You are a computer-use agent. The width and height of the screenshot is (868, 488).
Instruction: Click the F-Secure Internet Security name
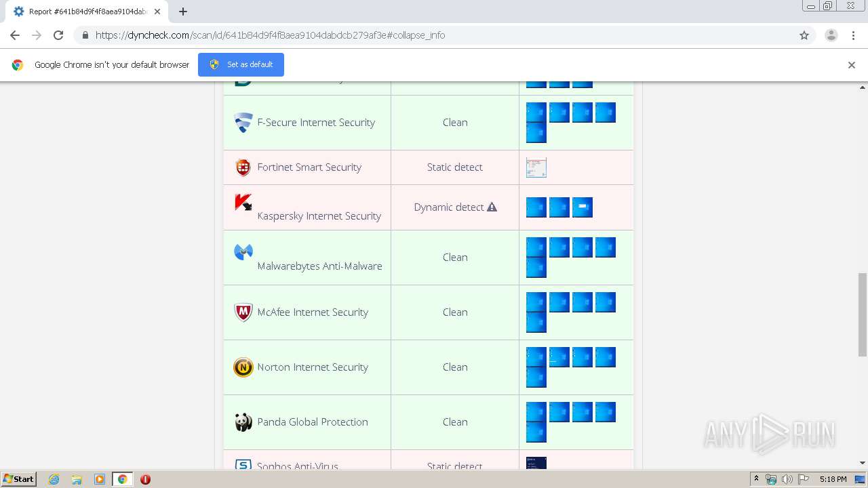pos(316,123)
